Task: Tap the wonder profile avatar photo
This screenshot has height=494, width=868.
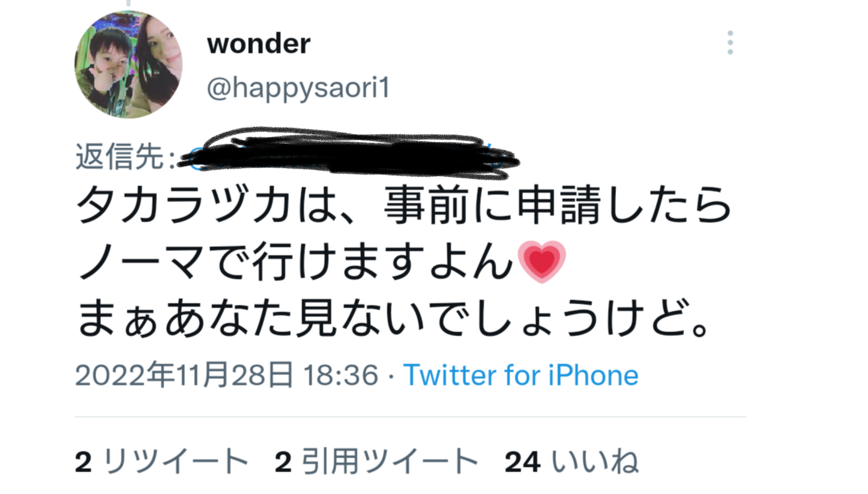Action: tap(129, 64)
